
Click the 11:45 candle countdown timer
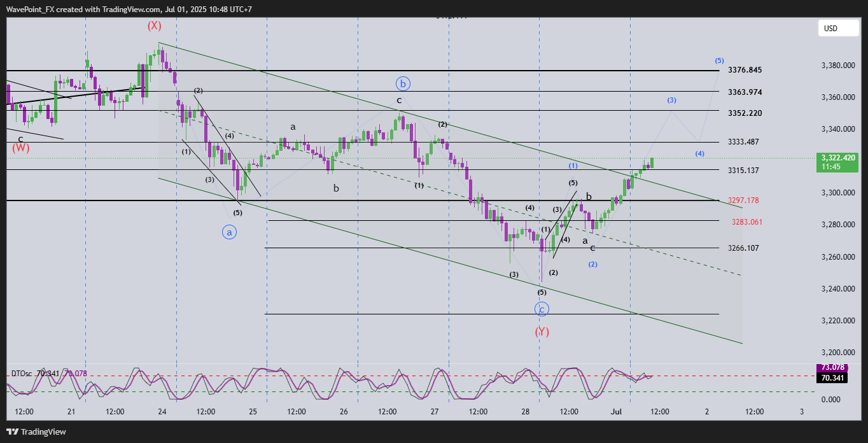[x=831, y=167]
